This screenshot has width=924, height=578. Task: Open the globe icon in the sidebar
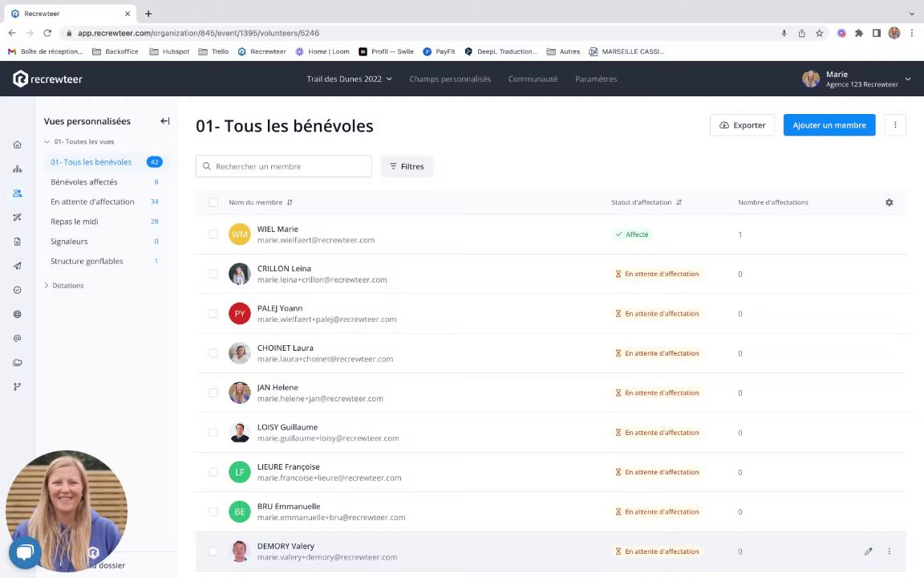coord(17,315)
